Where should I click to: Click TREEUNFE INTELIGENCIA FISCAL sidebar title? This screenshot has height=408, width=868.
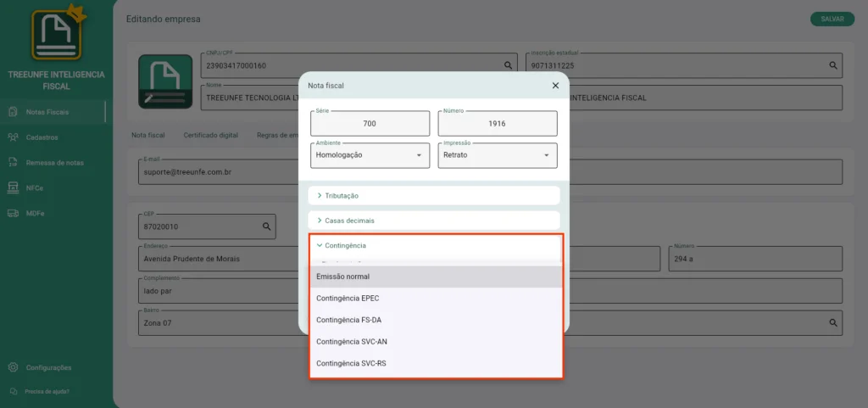pos(57,81)
